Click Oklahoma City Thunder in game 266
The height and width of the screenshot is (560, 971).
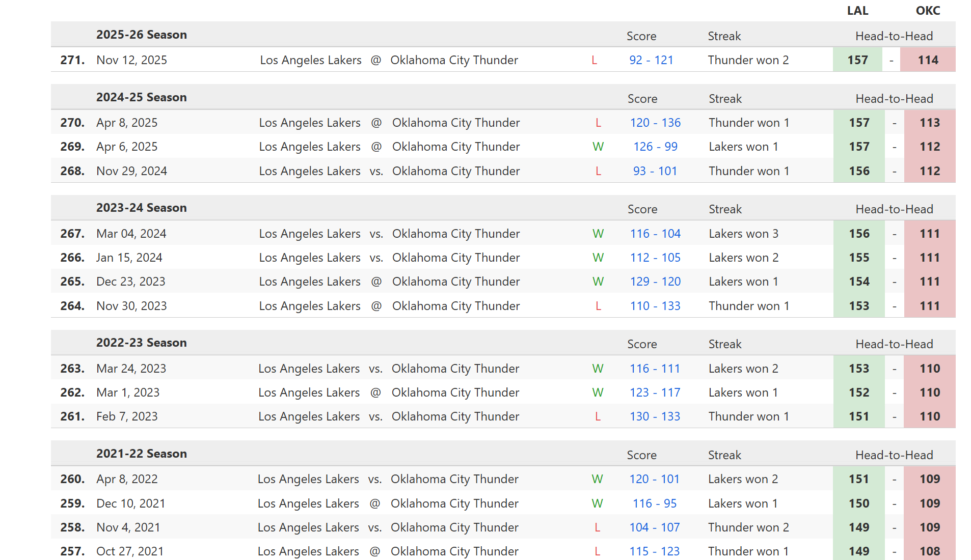pyautogui.click(x=456, y=258)
